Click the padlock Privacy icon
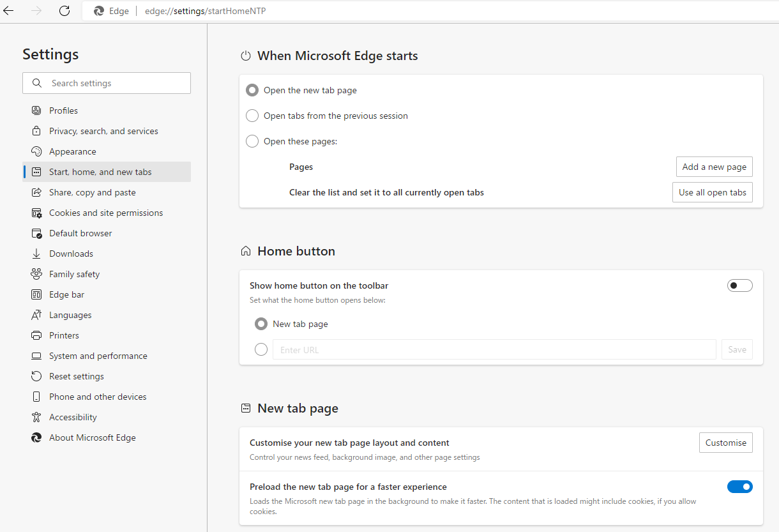 (36, 131)
